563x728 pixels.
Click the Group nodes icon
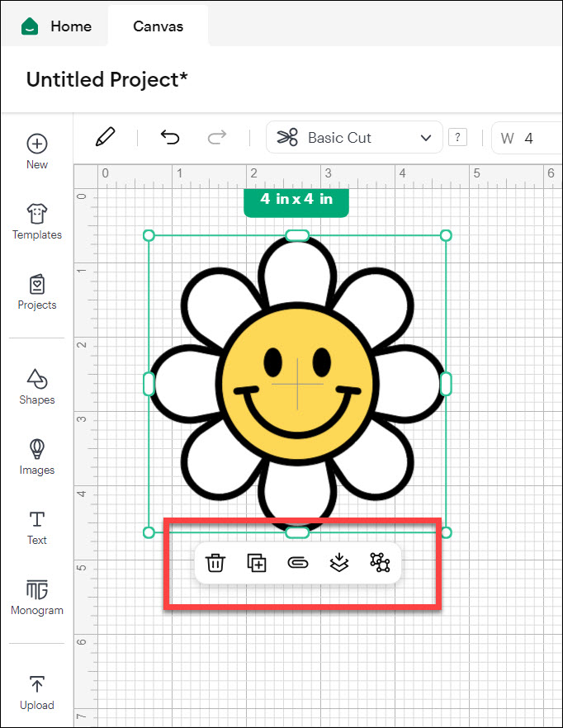[379, 563]
